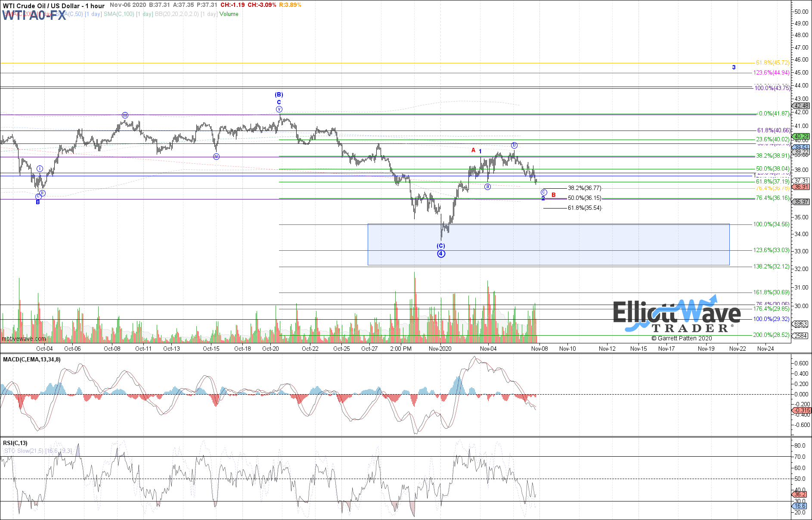Click the circled b wave marker
Screen dimensions: 812x520
(x=514, y=145)
